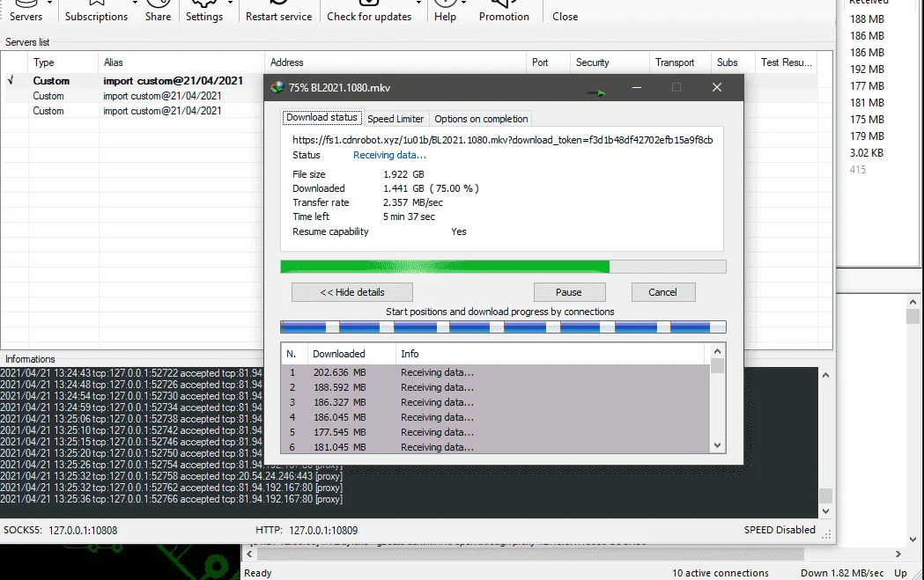Open the Options on completion tab

point(481,118)
